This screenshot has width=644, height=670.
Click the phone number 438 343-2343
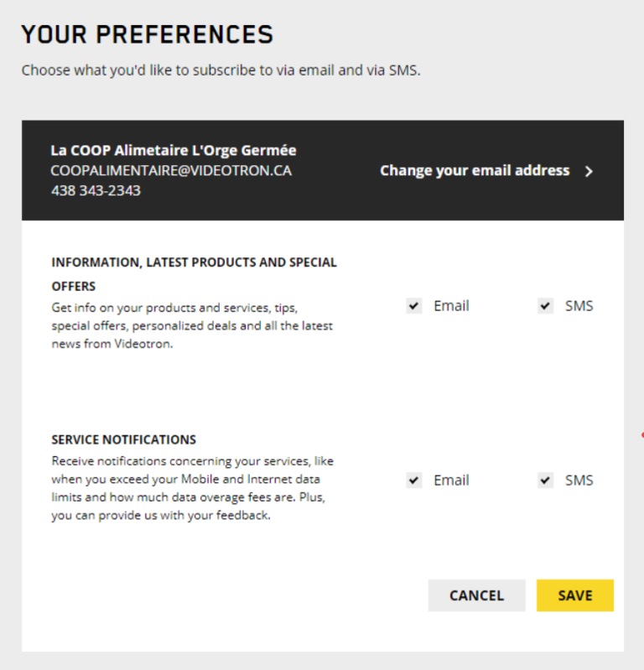tap(96, 190)
